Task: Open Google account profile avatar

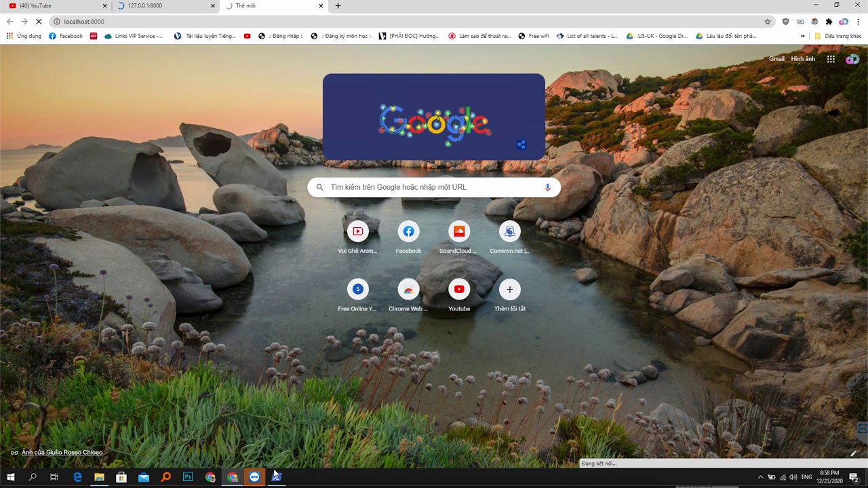Action: (x=852, y=59)
